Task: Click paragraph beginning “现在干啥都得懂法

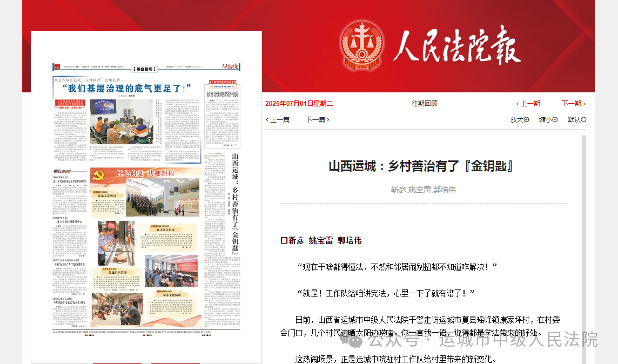Action: pos(397,267)
